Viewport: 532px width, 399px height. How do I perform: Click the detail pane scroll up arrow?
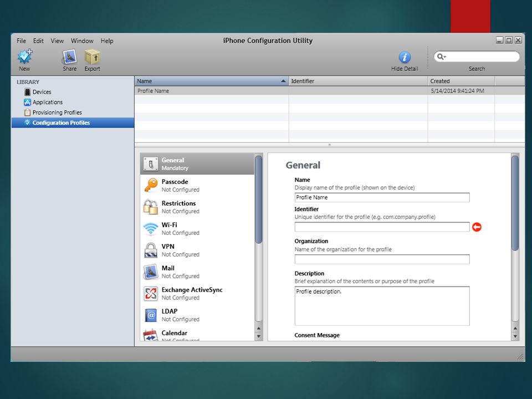[x=515, y=329]
